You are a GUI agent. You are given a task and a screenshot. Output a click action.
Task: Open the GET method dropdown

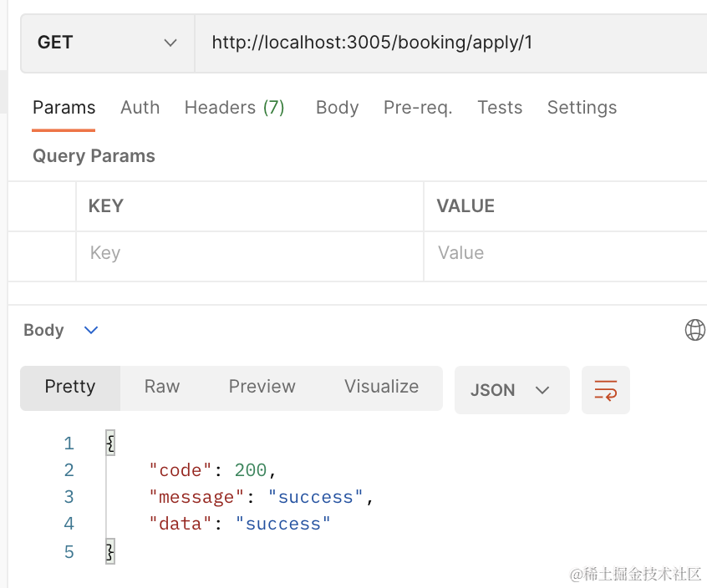[107, 43]
